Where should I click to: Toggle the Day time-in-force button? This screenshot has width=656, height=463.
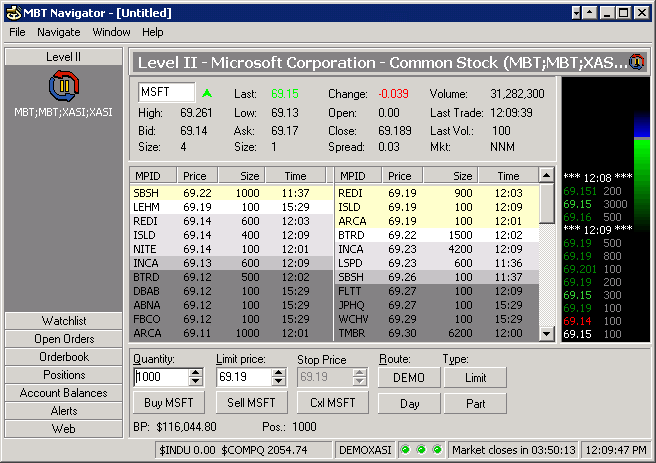(x=409, y=404)
